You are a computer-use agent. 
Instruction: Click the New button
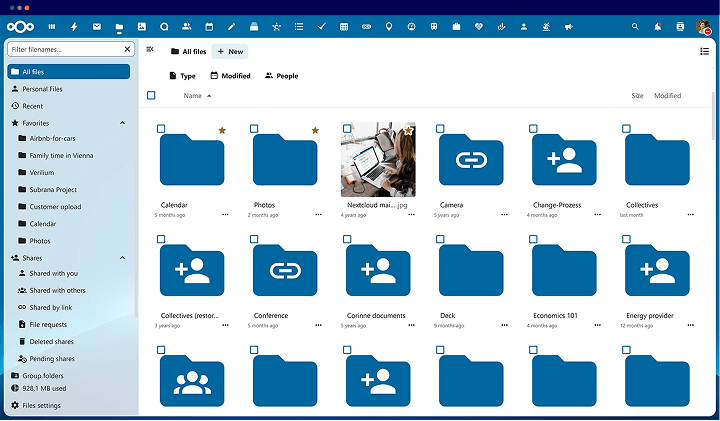[x=230, y=51]
